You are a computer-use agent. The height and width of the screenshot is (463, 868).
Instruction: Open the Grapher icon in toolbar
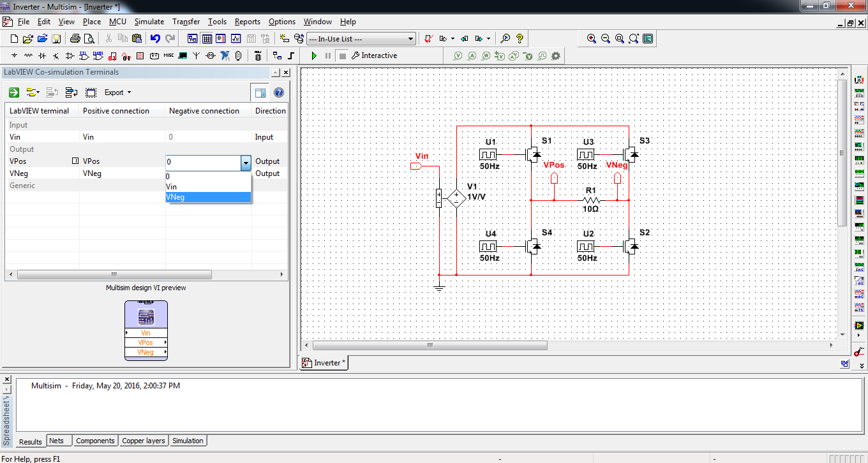(x=236, y=39)
